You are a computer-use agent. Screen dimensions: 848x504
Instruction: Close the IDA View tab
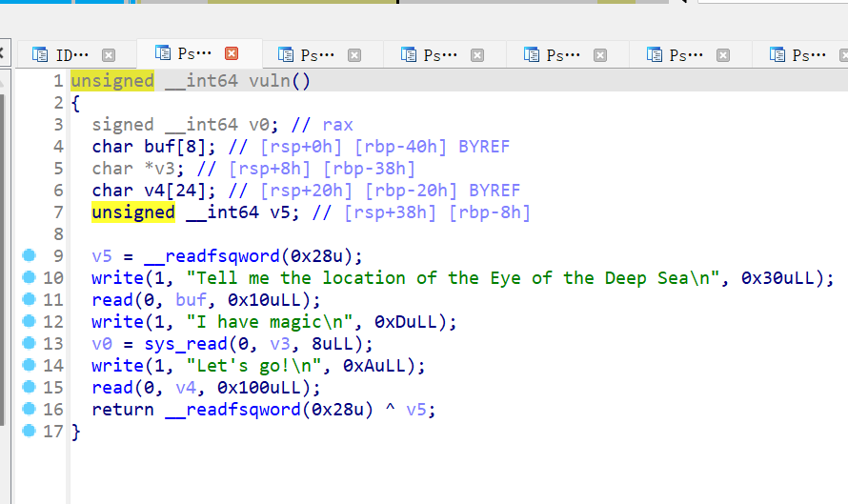(x=109, y=55)
